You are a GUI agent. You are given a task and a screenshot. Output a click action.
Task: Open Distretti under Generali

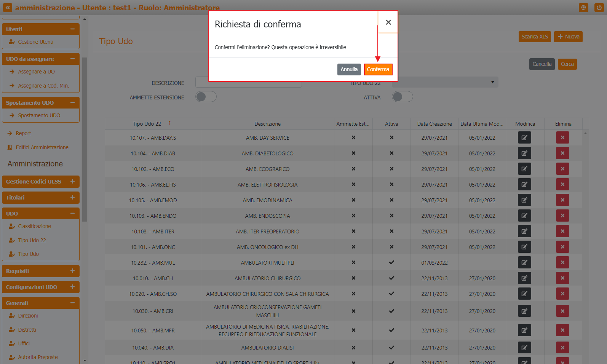pyautogui.click(x=27, y=330)
